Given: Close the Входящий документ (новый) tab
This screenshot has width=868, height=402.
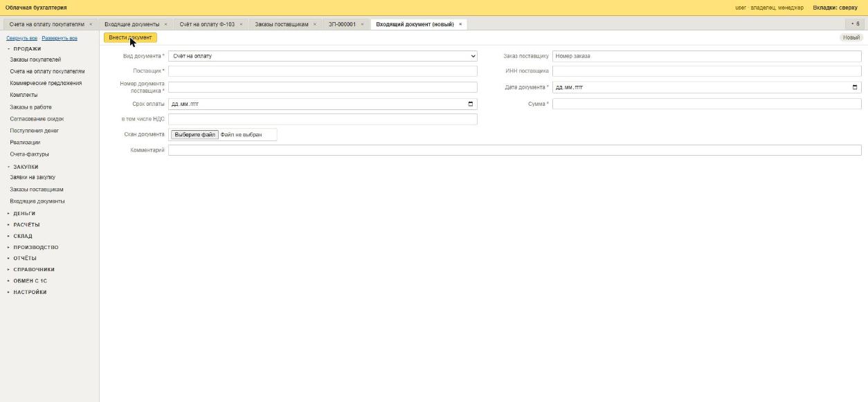Looking at the screenshot, I should tap(460, 24).
